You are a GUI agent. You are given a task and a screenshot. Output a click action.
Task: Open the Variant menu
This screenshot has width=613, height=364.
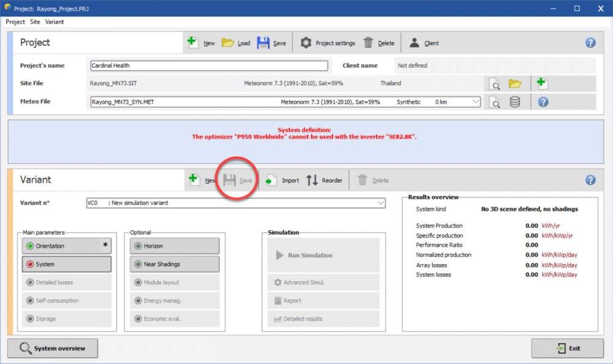55,21
